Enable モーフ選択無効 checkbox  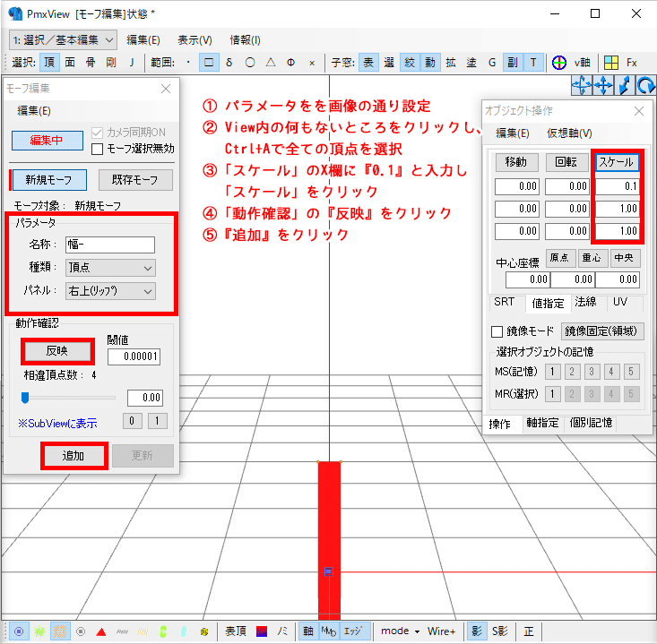97,149
